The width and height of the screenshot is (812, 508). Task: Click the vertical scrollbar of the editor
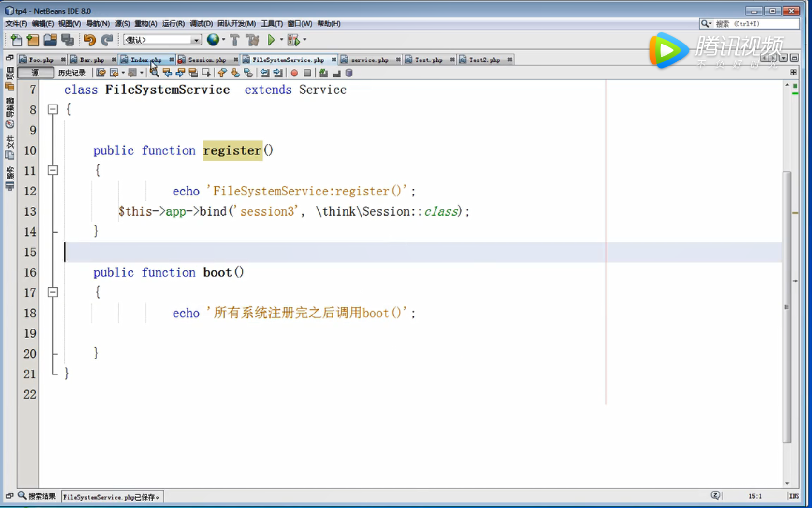787,307
